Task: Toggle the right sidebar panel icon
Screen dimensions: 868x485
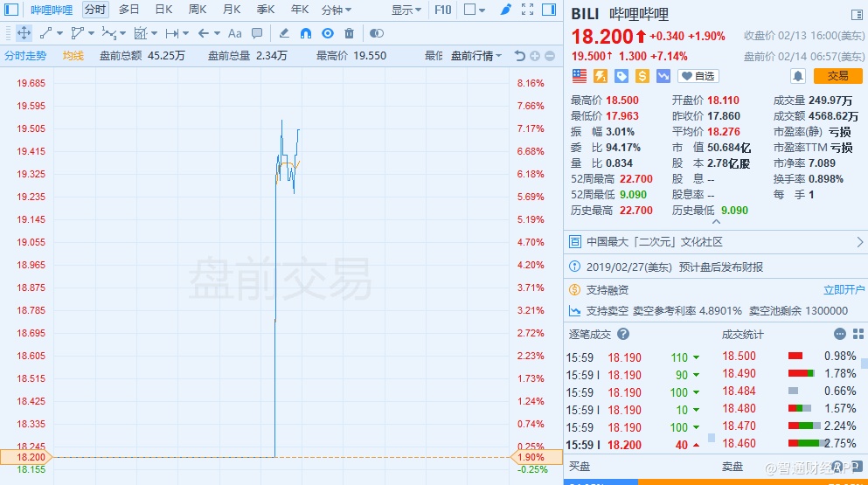Action: (549, 10)
